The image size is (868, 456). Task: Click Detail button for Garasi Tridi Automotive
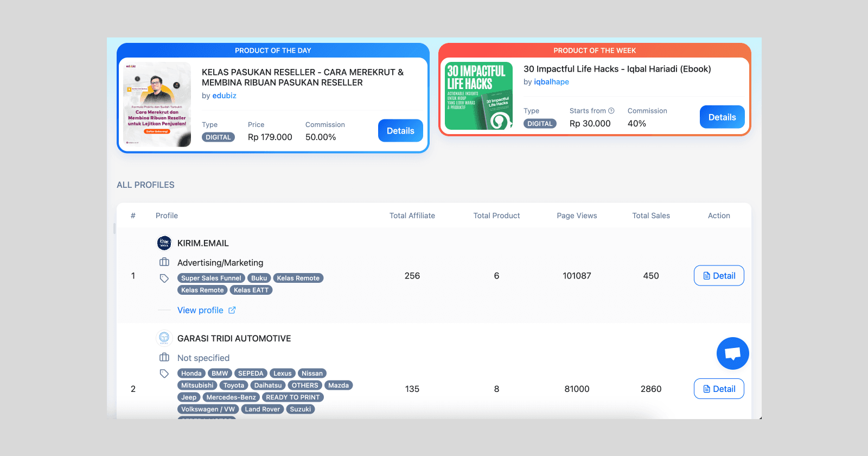[719, 389]
